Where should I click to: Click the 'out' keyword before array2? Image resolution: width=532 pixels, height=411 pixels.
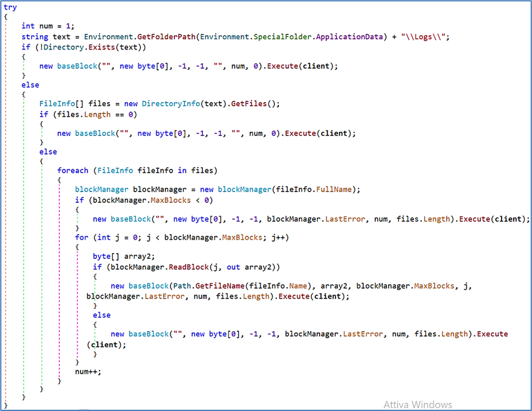[233, 267]
